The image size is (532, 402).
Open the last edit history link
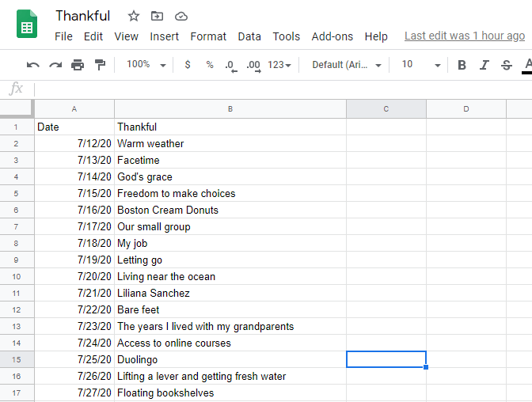pyautogui.click(x=465, y=36)
